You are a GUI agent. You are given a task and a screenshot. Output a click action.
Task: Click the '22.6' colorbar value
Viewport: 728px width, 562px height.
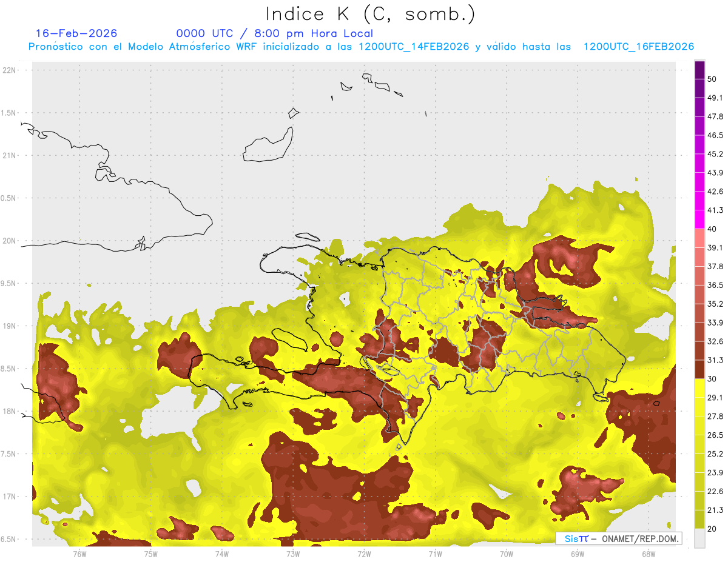point(715,492)
